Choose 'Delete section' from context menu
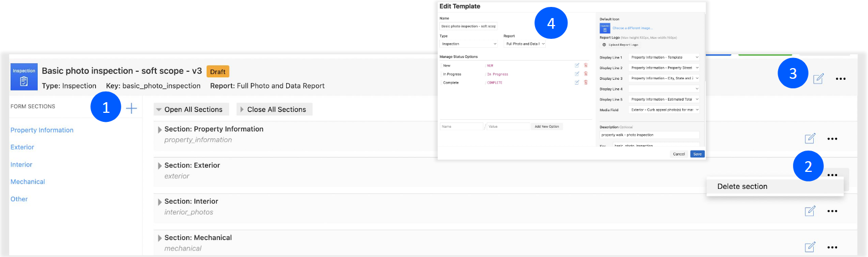This screenshot has height=257, width=868. [742, 187]
